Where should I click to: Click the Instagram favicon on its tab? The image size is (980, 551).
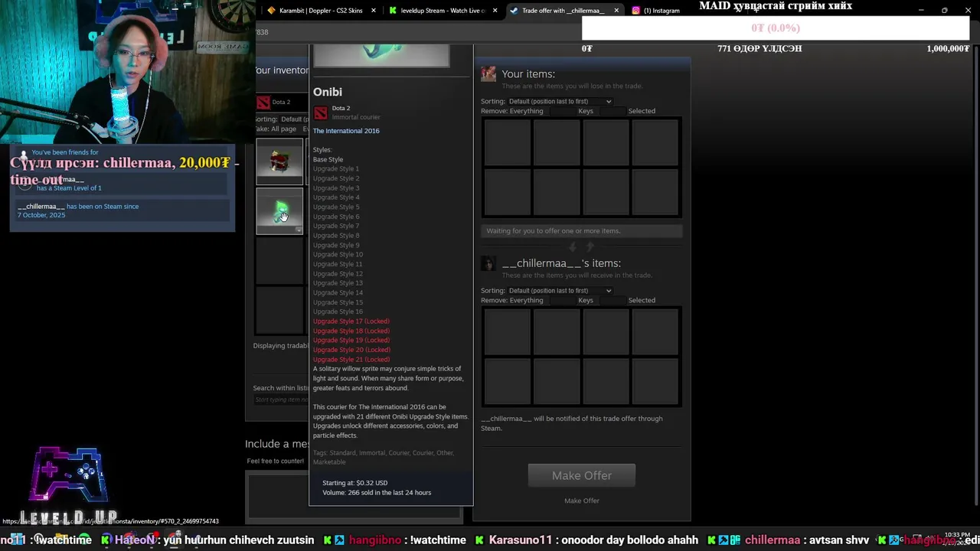pyautogui.click(x=636, y=11)
